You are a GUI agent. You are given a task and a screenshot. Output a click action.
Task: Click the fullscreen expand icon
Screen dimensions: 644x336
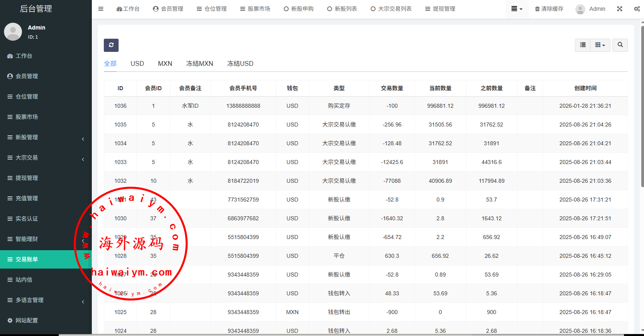tap(620, 9)
